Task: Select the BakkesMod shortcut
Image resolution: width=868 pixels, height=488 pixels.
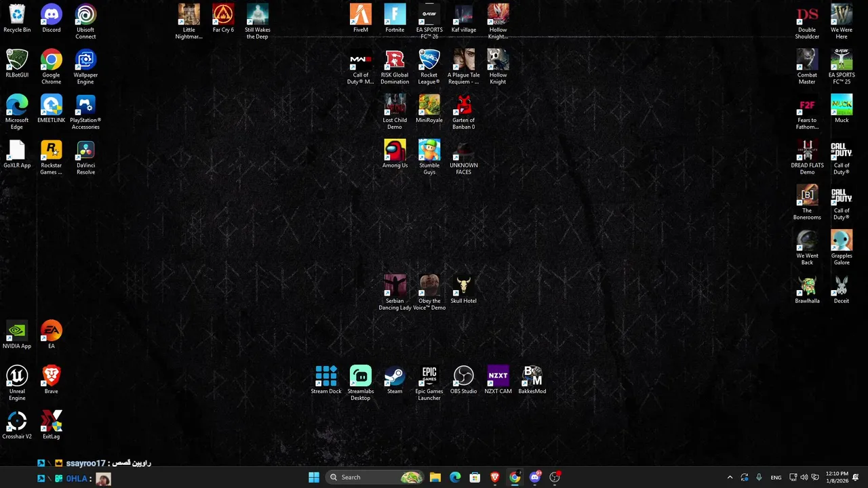Action: (532, 380)
